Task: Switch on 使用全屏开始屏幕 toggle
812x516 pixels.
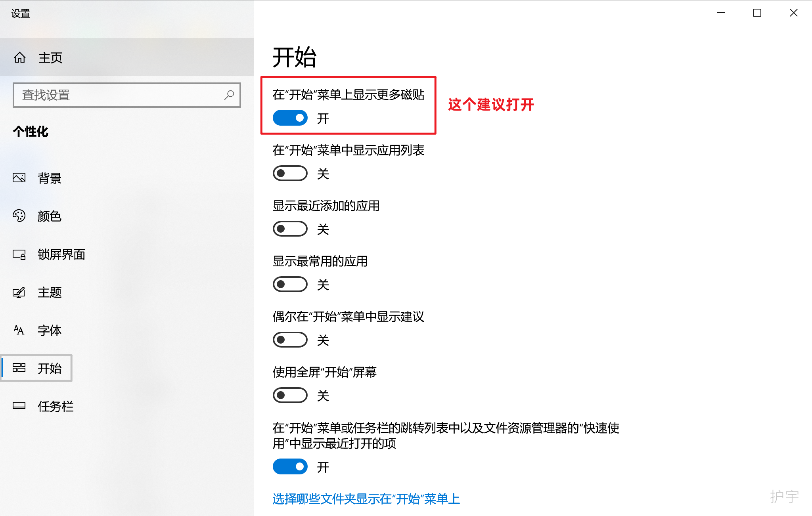Action: tap(290, 396)
